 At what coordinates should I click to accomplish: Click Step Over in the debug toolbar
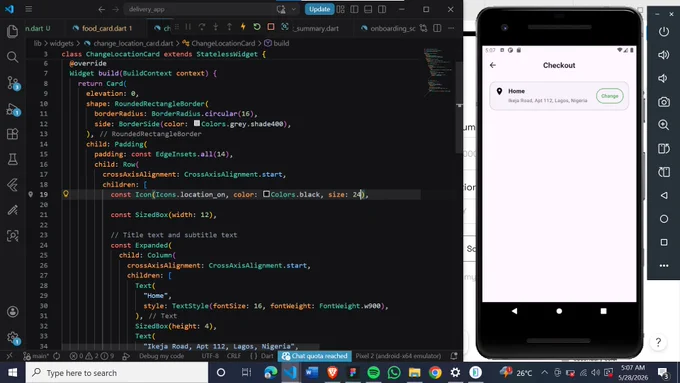202,27
